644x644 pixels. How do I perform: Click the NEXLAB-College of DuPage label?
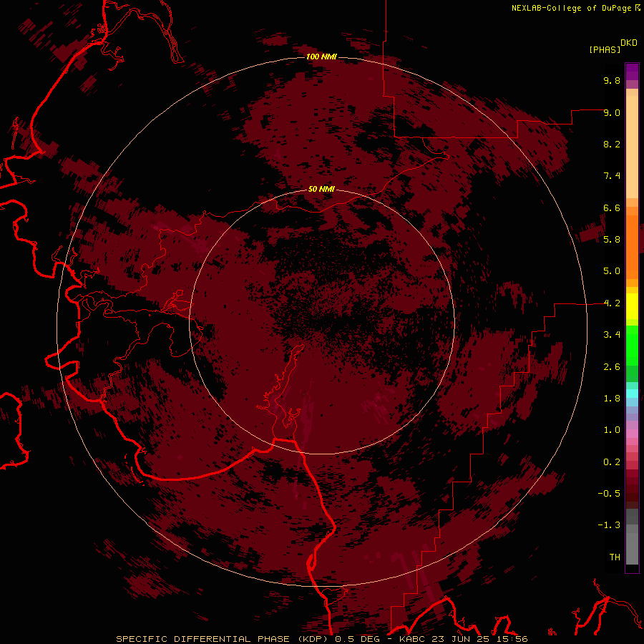click(x=571, y=8)
